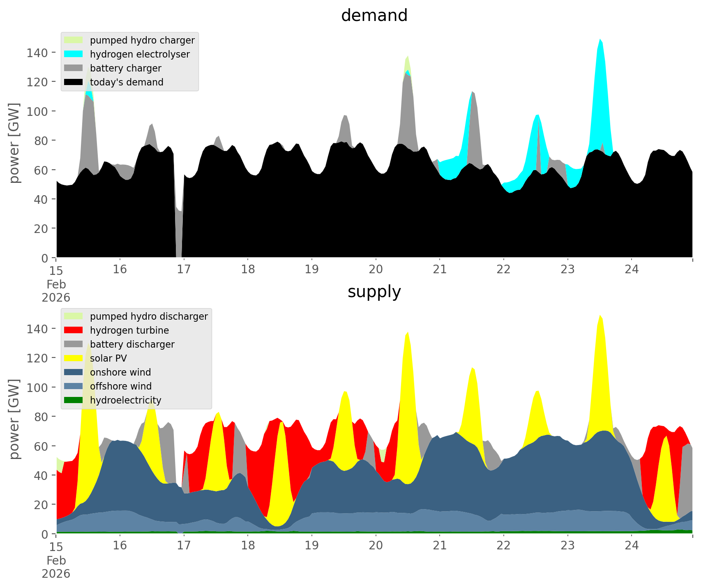701x588 pixels.
Task: Click the yellow solar PV legend swatch
Action: coord(74,358)
